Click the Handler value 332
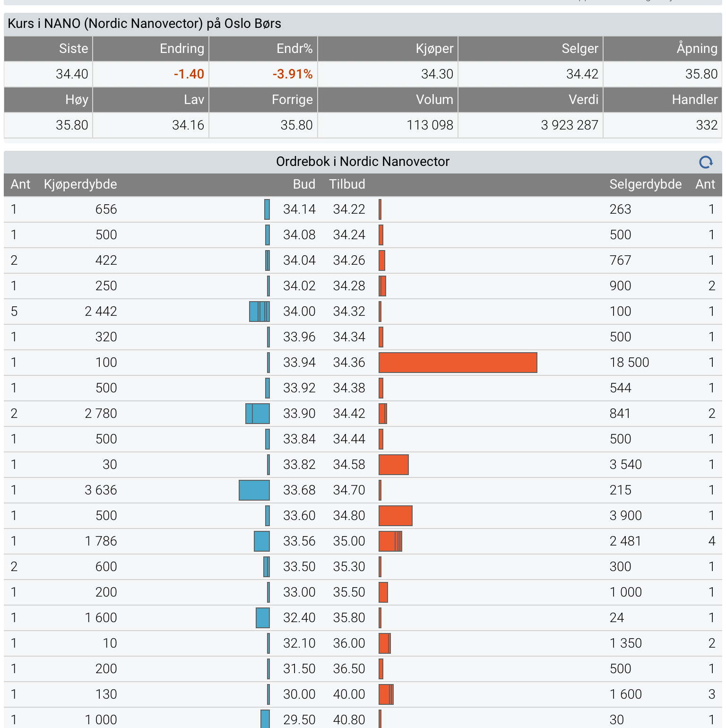The image size is (726, 728). 707,125
